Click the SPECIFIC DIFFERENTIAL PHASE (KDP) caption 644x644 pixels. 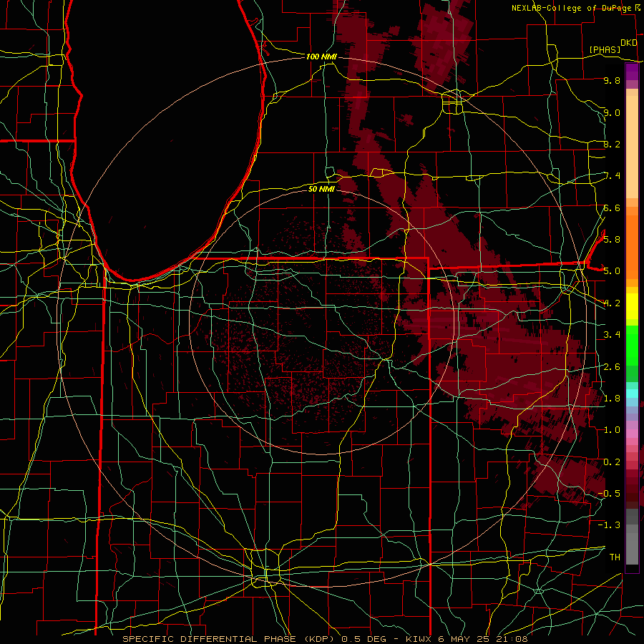coord(229,639)
